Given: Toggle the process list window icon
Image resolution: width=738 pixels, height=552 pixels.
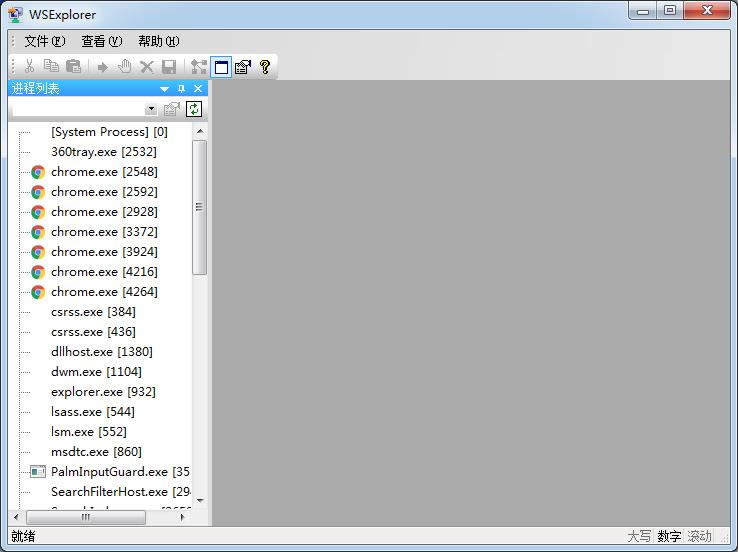Looking at the screenshot, I should coord(221,67).
